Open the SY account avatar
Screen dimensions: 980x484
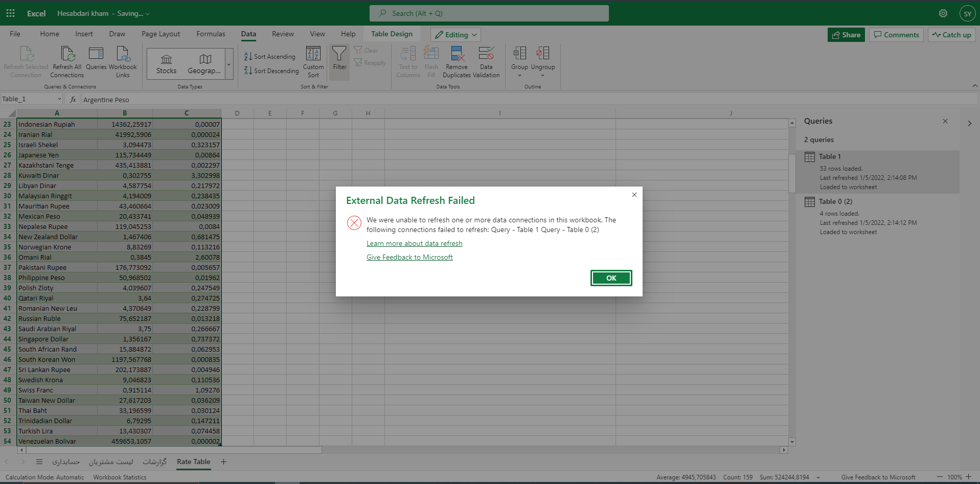967,13
